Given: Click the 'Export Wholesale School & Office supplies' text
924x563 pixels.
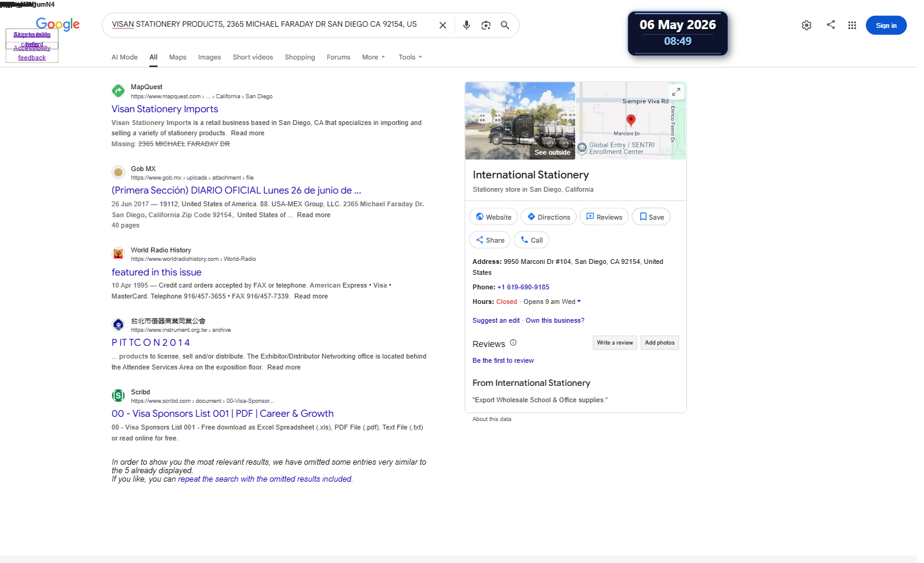Looking at the screenshot, I should coord(540,400).
